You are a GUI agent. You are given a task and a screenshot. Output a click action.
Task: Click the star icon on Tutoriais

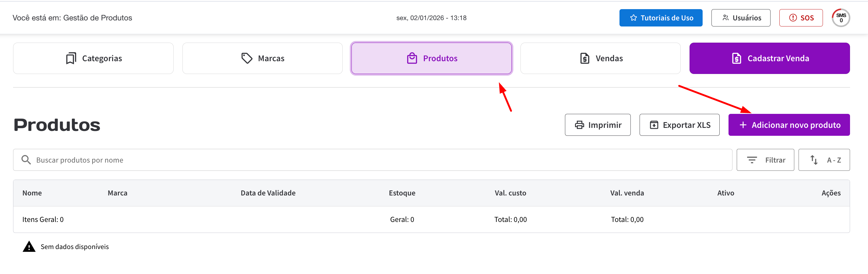633,18
